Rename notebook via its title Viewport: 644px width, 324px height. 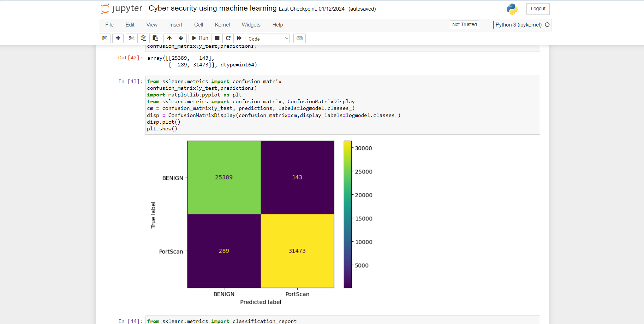(213, 8)
